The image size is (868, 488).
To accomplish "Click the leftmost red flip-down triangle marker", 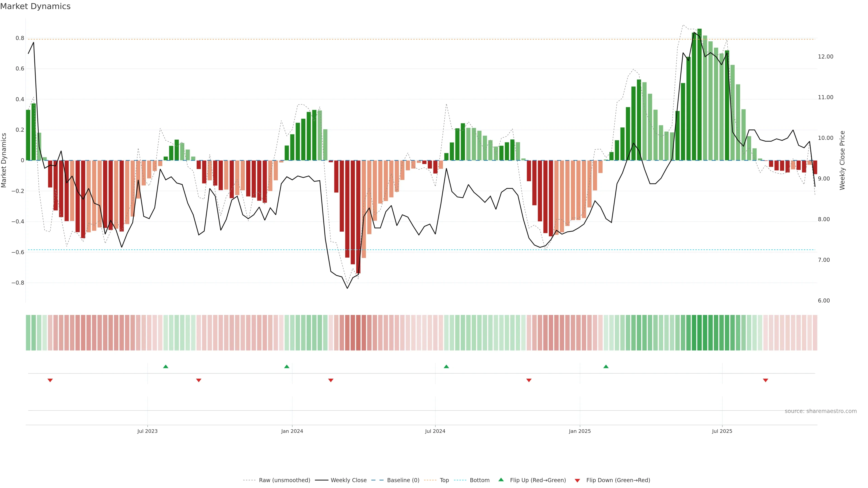I will coord(50,380).
